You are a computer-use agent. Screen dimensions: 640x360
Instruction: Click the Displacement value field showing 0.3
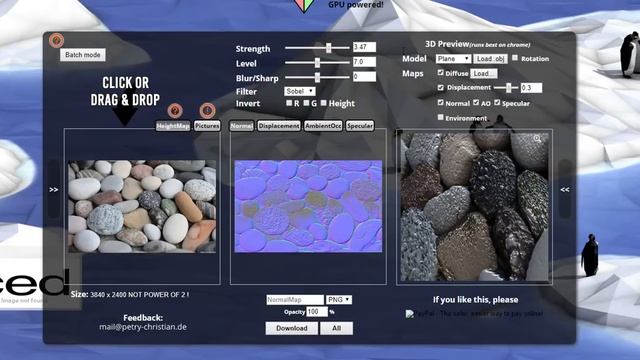click(x=531, y=88)
